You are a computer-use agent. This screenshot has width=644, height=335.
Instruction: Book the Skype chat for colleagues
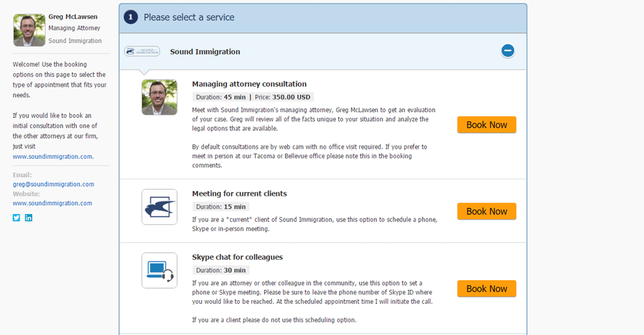tap(486, 289)
